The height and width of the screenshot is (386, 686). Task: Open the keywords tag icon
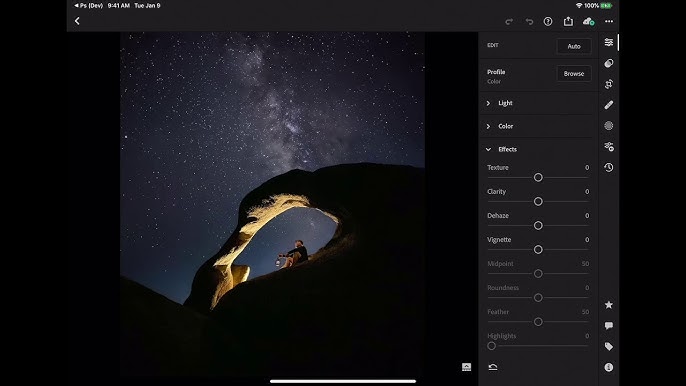pyautogui.click(x=609, y=346)
